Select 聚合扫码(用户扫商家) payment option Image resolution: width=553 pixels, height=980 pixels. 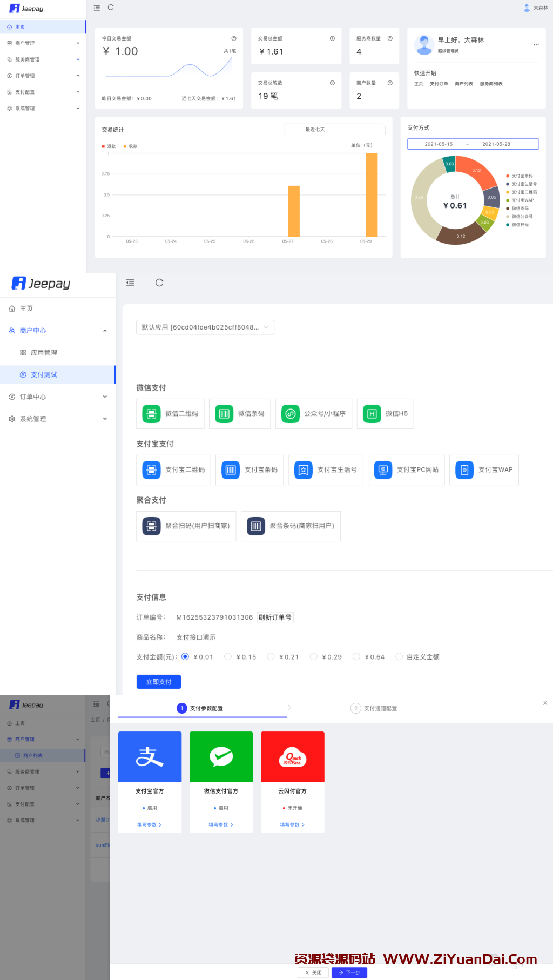pos(186,526)
